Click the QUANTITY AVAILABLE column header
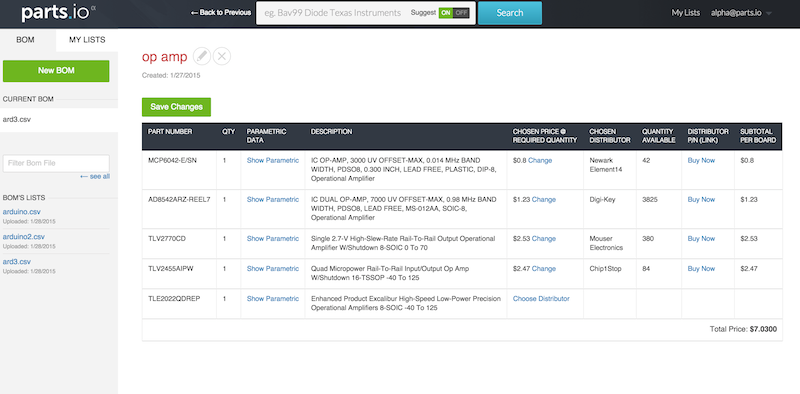The height and width of the screenshot is (394, 800). pyautogui.click(x=659, y=136)
